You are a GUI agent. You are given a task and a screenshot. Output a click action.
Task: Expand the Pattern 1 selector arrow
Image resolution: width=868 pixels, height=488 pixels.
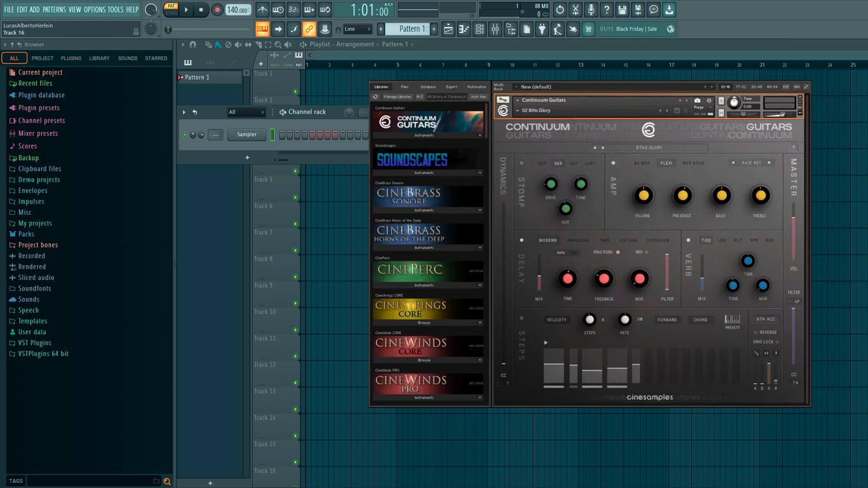click(x=381, y=29)
